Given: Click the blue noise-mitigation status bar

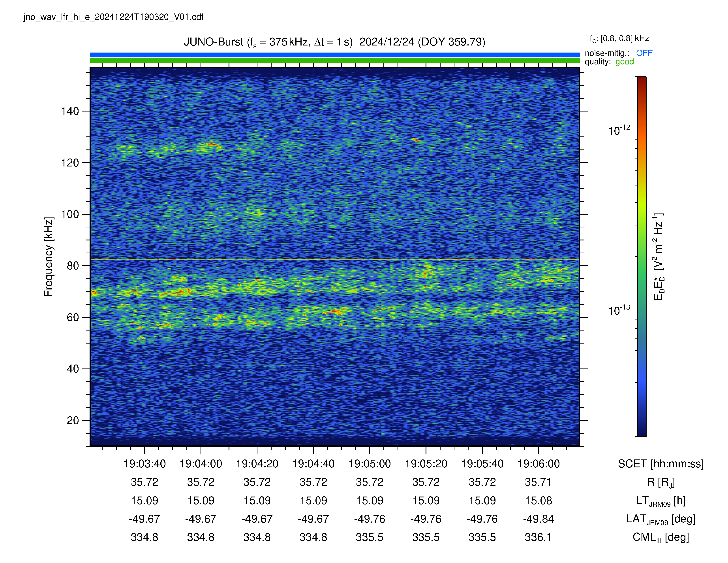Looking at the screenshot, I should point(335,55).
